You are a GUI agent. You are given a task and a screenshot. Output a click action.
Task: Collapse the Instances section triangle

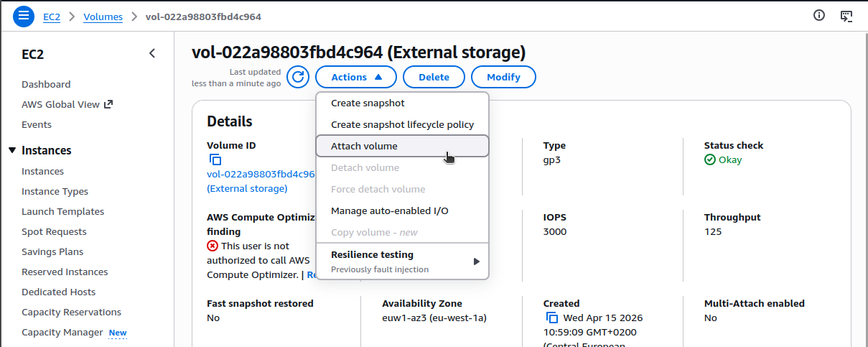tap(12, 150)
